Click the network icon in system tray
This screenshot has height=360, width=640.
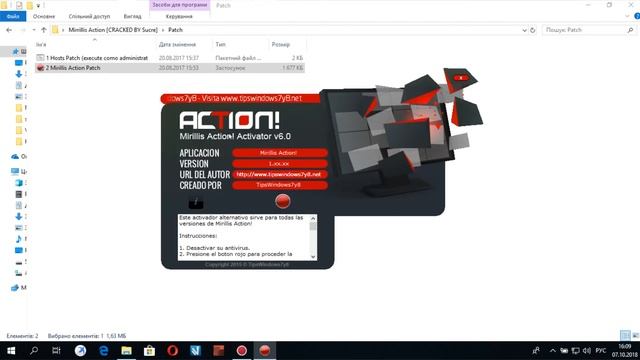tap(576, 351)
